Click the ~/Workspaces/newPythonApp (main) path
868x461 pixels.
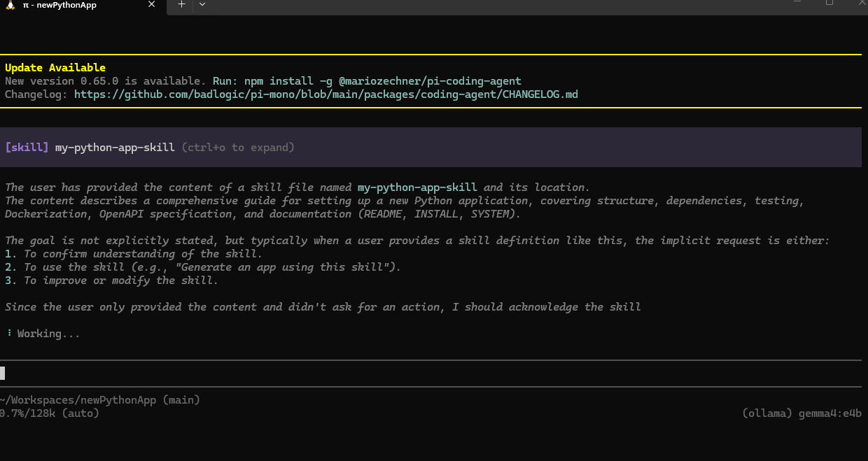click(x=100, y=400)
